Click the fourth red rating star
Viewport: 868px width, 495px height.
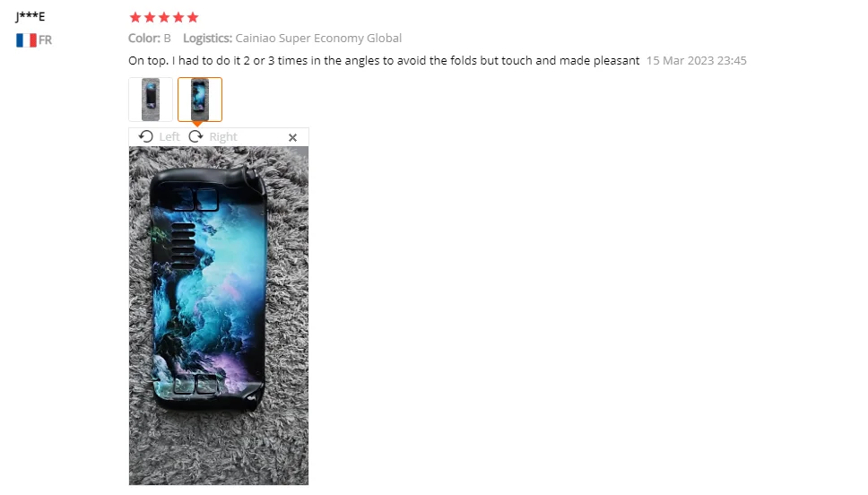point(178,17)
